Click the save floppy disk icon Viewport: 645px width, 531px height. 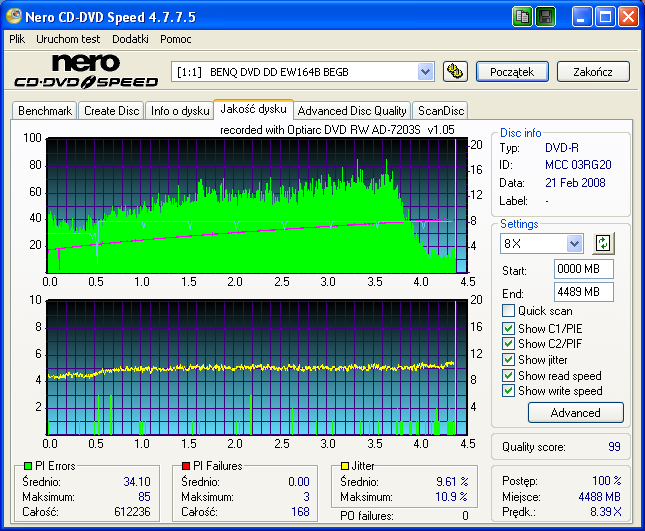[x=545, y=17]
